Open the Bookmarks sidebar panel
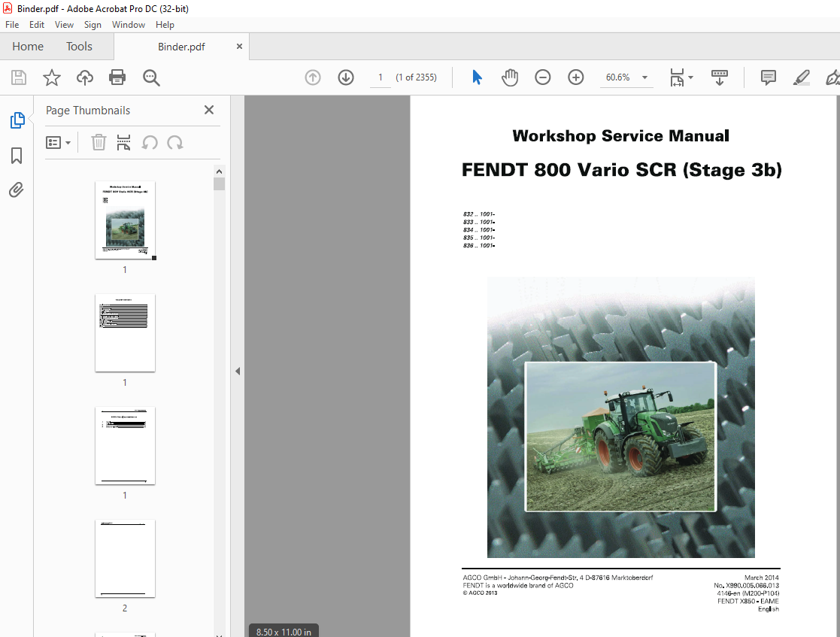Image resolution: width=840 pixels, height=637 pixels. 17,156
